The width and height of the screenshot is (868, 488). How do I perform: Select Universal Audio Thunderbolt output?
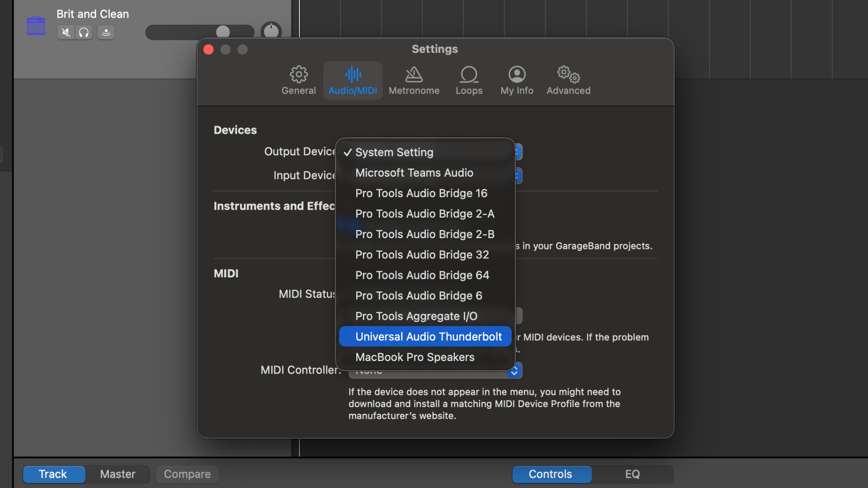coord(425,337)
